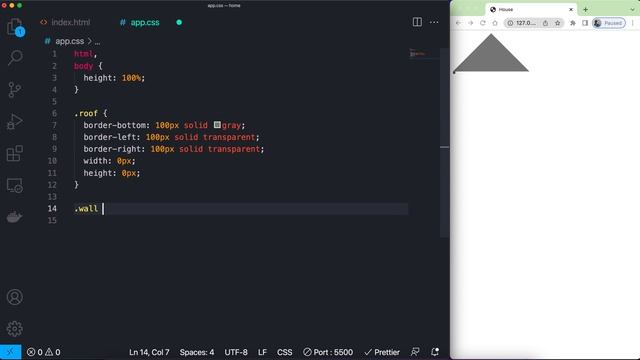The image size is (640, 360).
Task: Click the editor minimap
Action: click(x=424, y=53)
